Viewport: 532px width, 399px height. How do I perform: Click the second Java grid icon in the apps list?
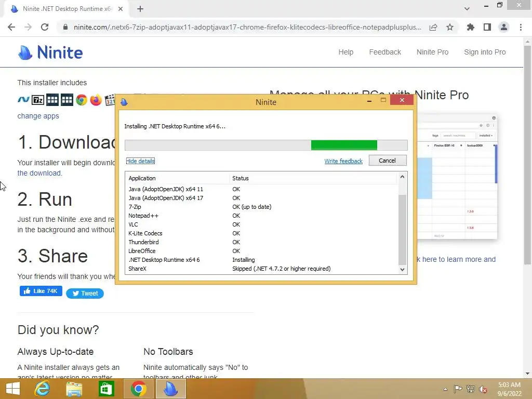pos(67,100)
